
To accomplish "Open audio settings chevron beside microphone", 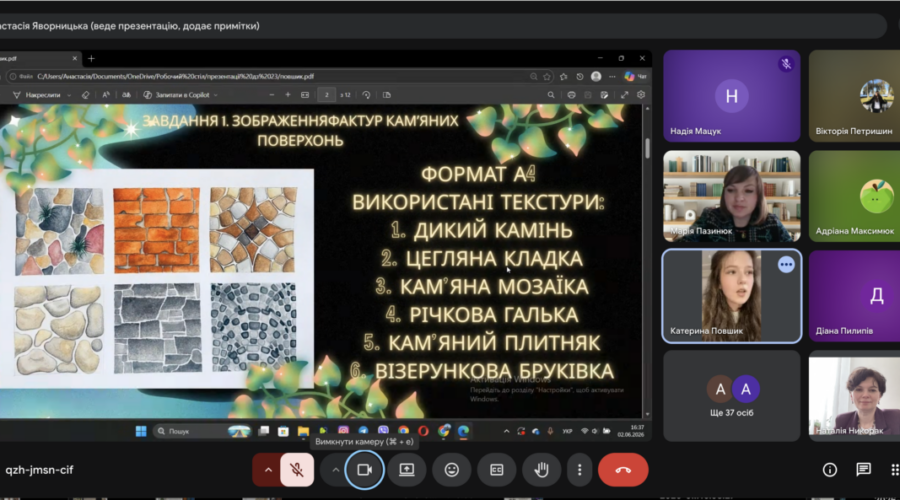I will click(x=267, y=470).
